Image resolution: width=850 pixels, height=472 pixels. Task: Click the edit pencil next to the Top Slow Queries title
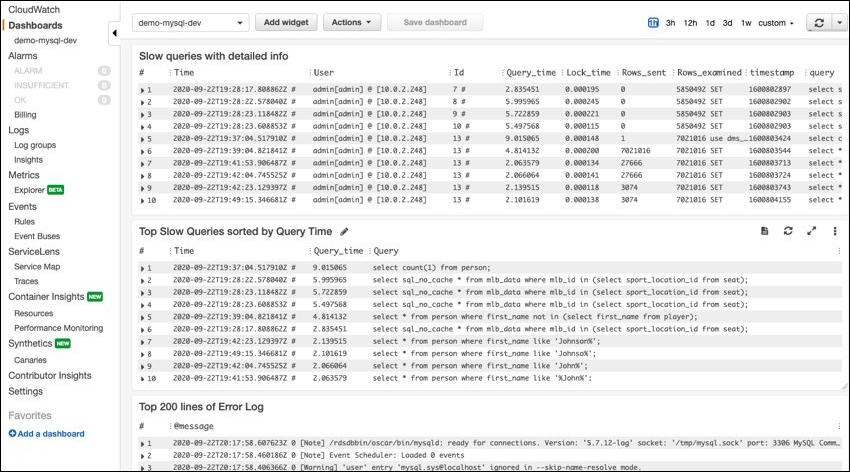(345, 231)
